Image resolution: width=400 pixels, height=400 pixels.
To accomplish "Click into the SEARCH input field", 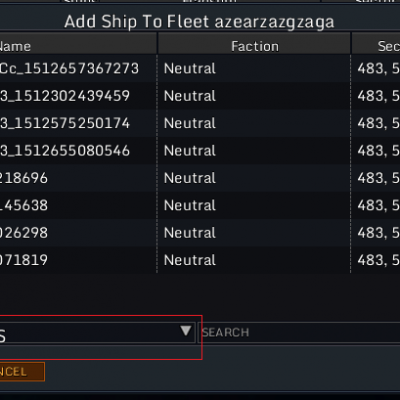I will click(x=299, y=332).
